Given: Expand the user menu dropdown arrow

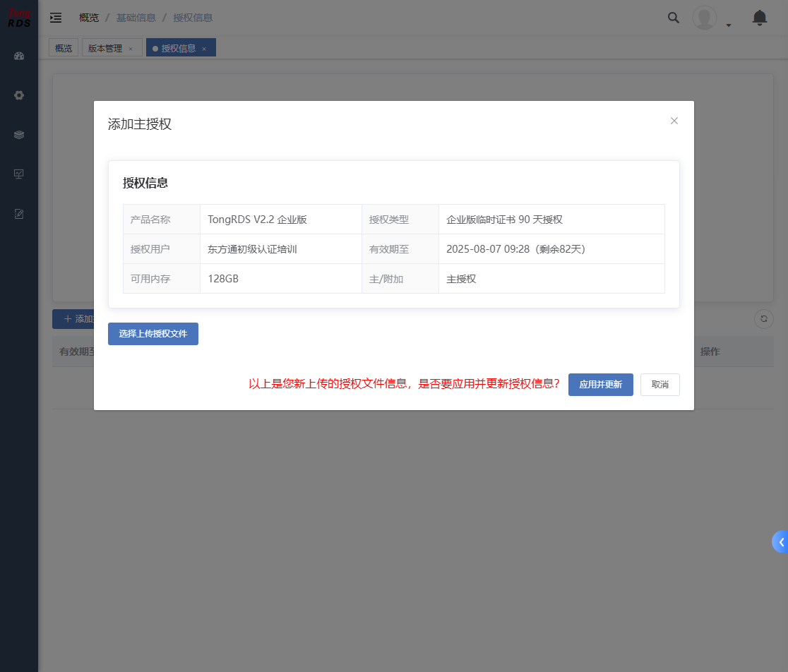Looking at the screenshot, I should [729, 25].
